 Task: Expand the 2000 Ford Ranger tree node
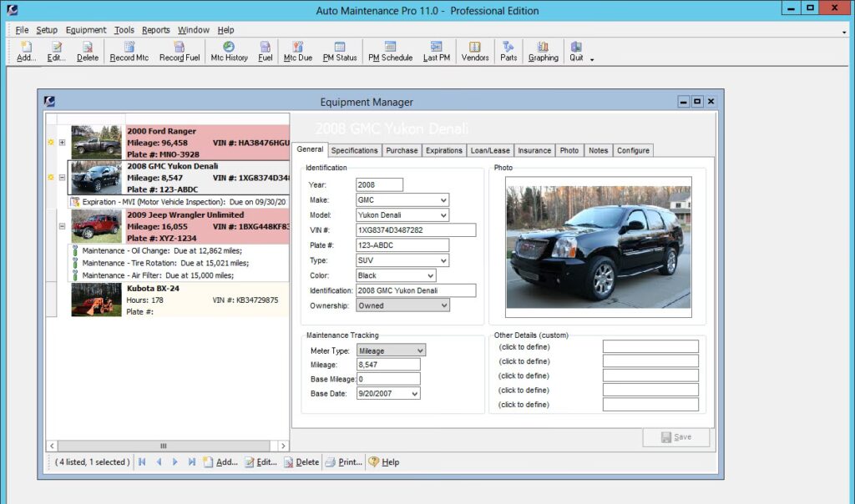[x=62, y=143]
